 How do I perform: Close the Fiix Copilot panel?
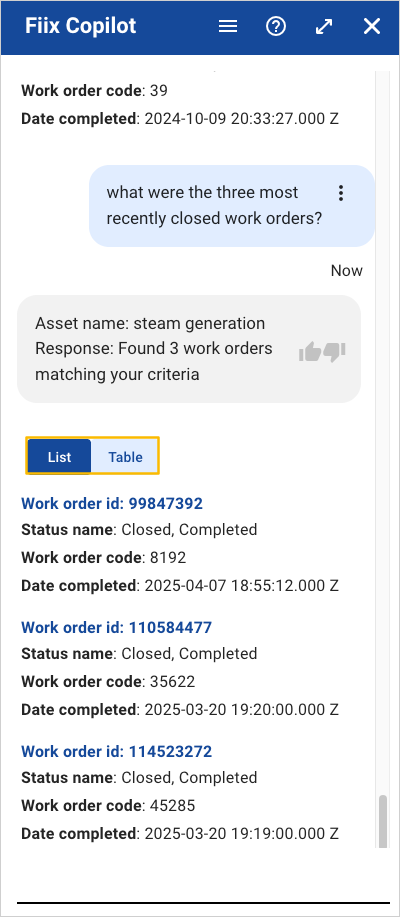(372, 26)
